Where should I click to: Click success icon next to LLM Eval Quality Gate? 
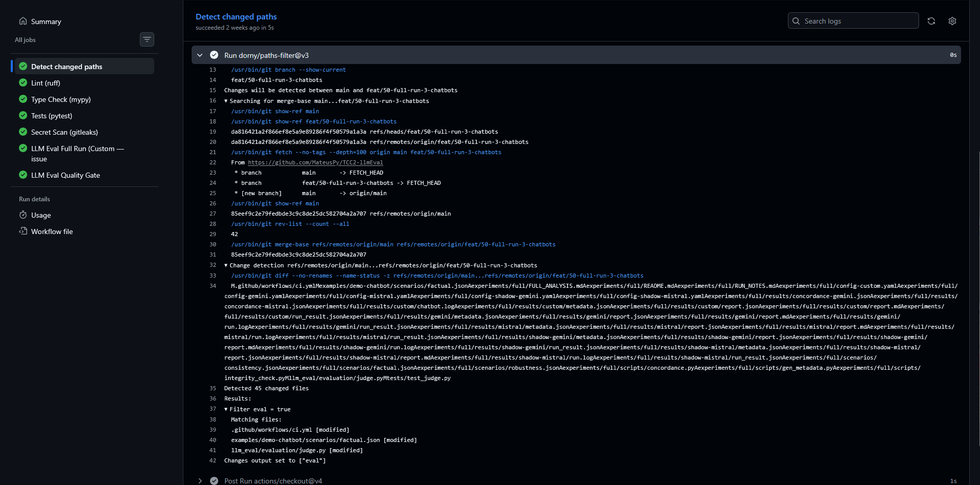23,175
